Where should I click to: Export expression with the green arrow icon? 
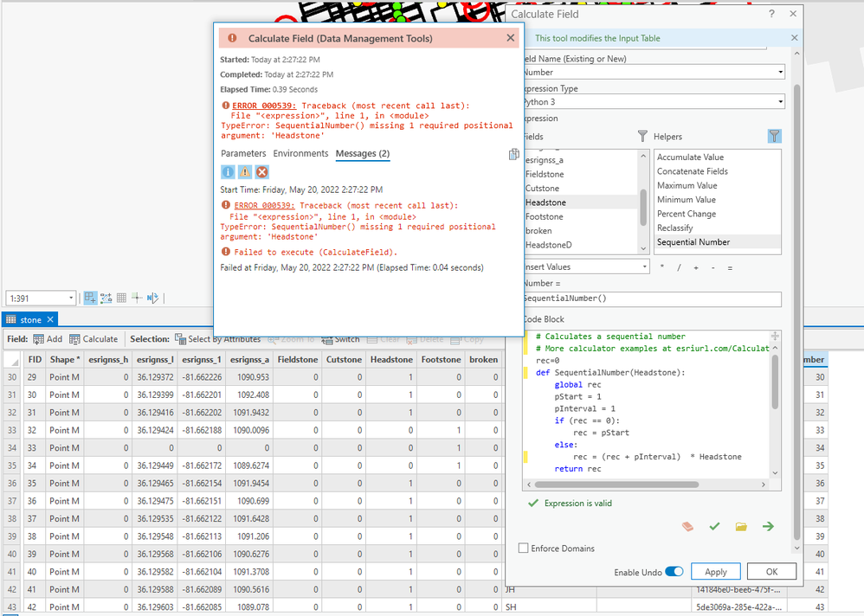pyautogui.click(x=768, y=526)
